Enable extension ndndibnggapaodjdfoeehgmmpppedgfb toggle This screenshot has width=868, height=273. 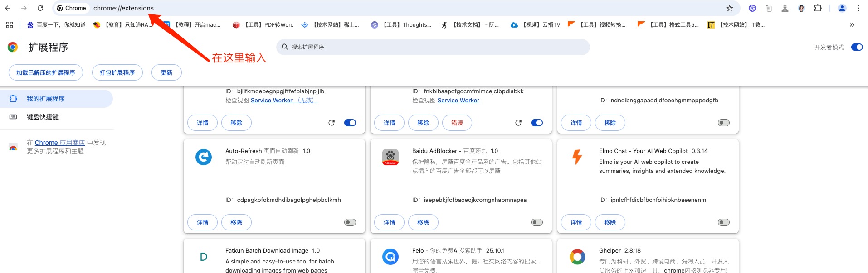(x=724, y=123)
